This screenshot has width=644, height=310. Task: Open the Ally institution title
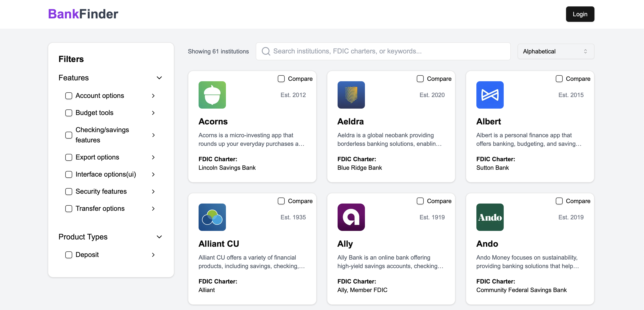(345, 244)
